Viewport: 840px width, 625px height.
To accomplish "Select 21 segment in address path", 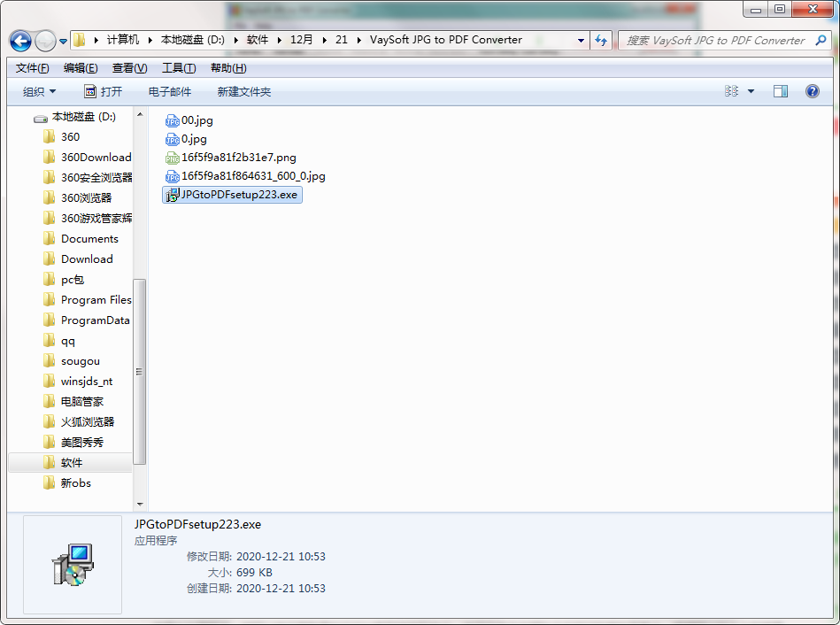I will point(342,40).
